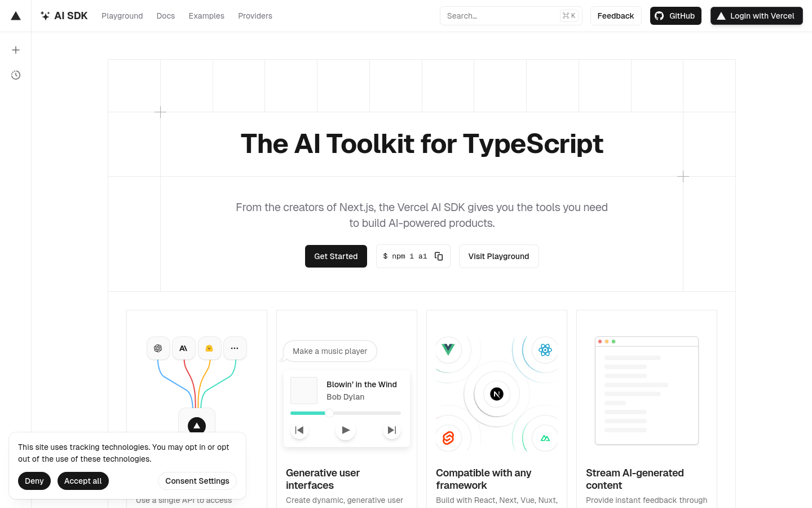Deny tracking technologies in cookie banner
This screenshot has height=508, width=812.
click(34, 481)
